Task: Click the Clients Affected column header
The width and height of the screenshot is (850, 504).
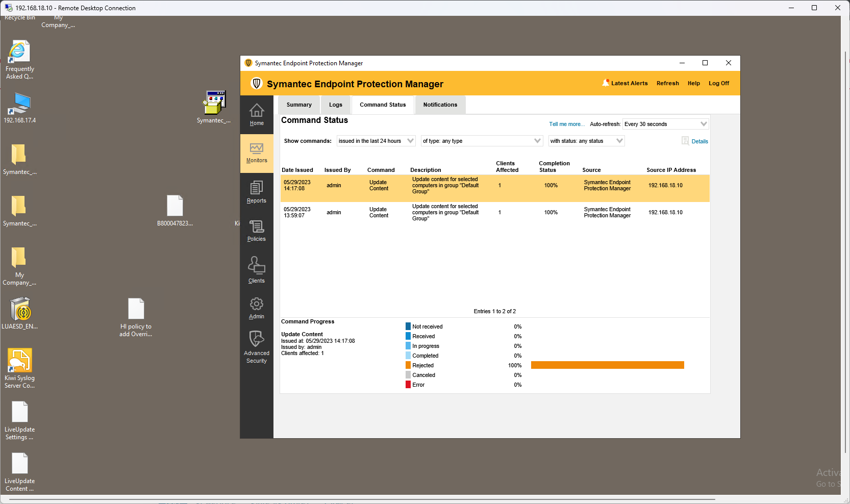Action: (x=507, y=167)
